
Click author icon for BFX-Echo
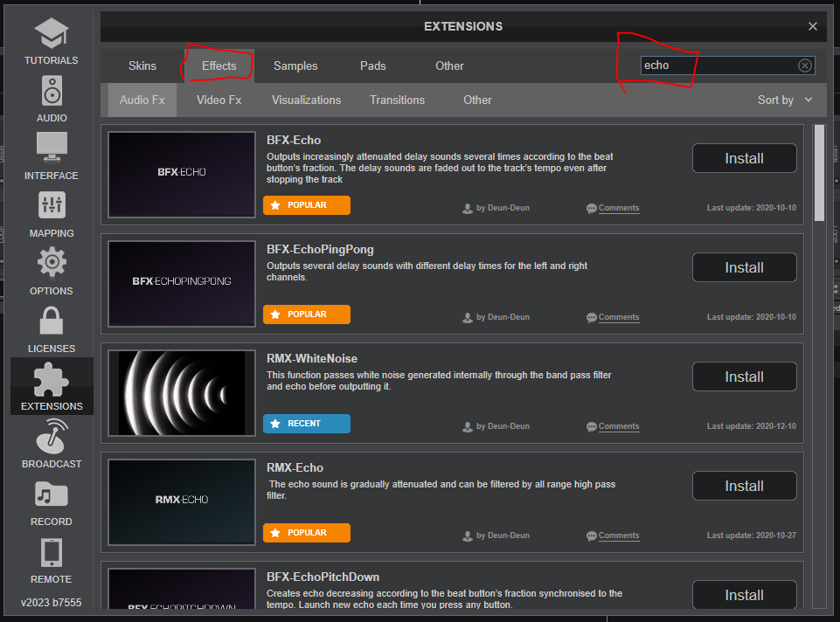click(x=467, y=208)
